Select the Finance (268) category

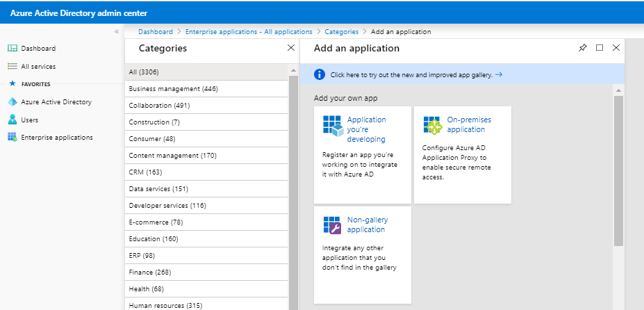tap(150, 272)
